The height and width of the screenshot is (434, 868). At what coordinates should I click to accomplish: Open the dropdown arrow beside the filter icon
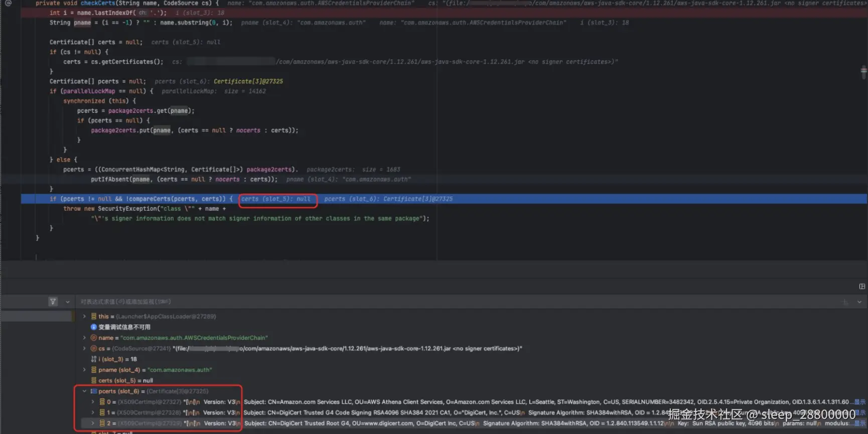pos(68,302)
